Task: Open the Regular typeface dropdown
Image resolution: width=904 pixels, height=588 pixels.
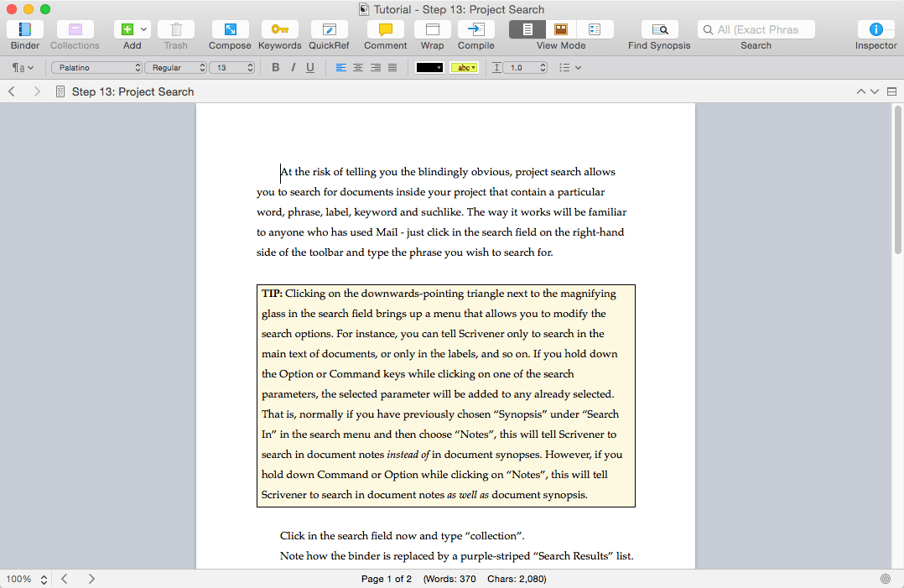Action: coord(175,67)
